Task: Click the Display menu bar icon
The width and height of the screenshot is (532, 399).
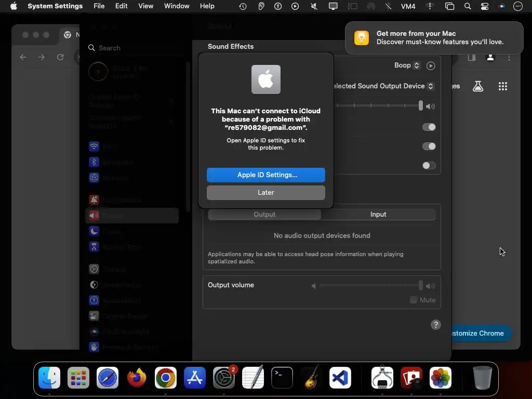Action: [x=333, y=6]
